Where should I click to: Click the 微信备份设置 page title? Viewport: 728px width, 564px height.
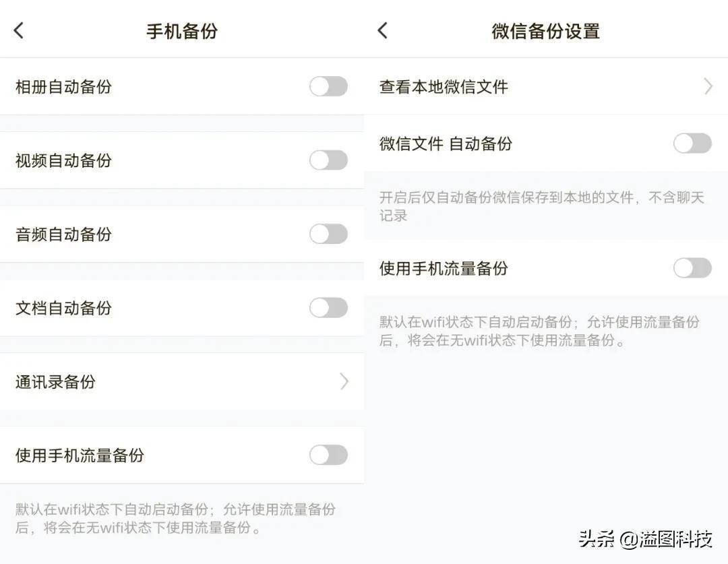[x=545, y=31]
